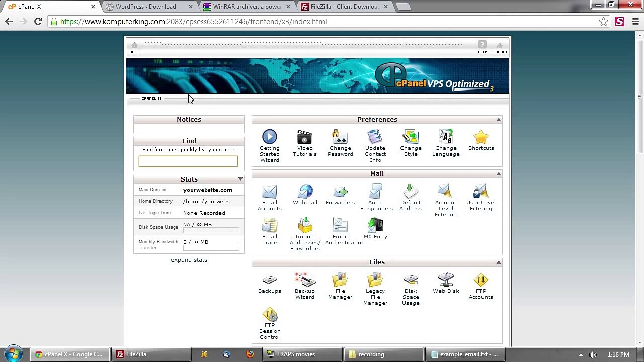Image resolution: width=644 pixels, height=362 pixels.
Task: Open Backup Wizard
Action: pos(304,286)
